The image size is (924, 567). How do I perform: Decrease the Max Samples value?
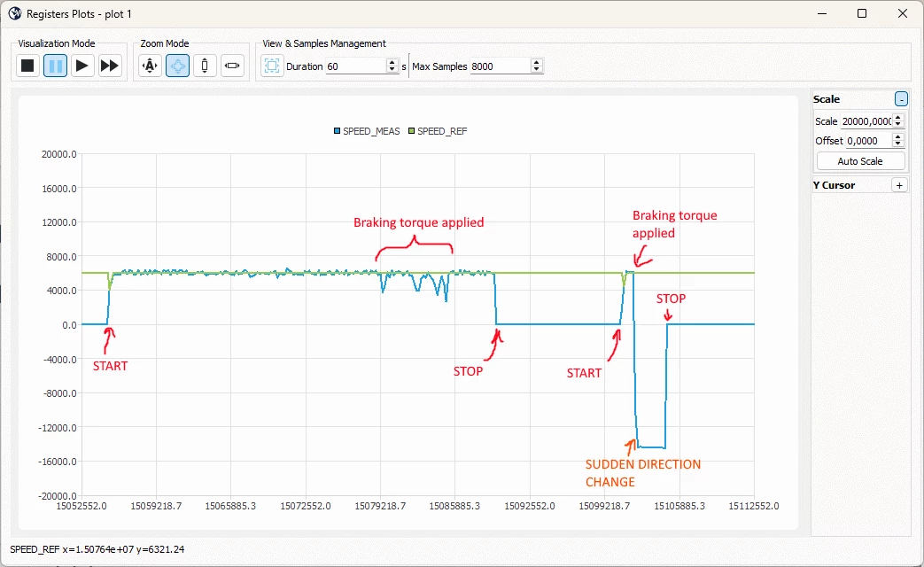(x=536, y=70)
